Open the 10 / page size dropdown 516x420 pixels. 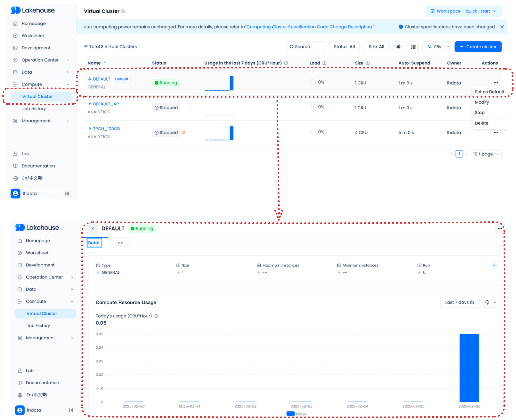486,154
